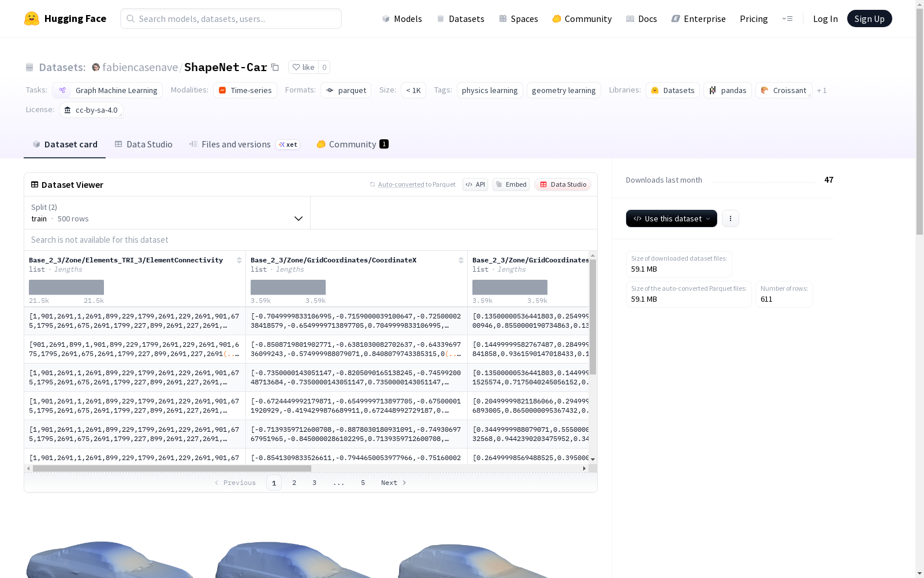This screenshot has width=924, height=578.
Task: Open Docs in the top navigation
Action: click(641, 18)
